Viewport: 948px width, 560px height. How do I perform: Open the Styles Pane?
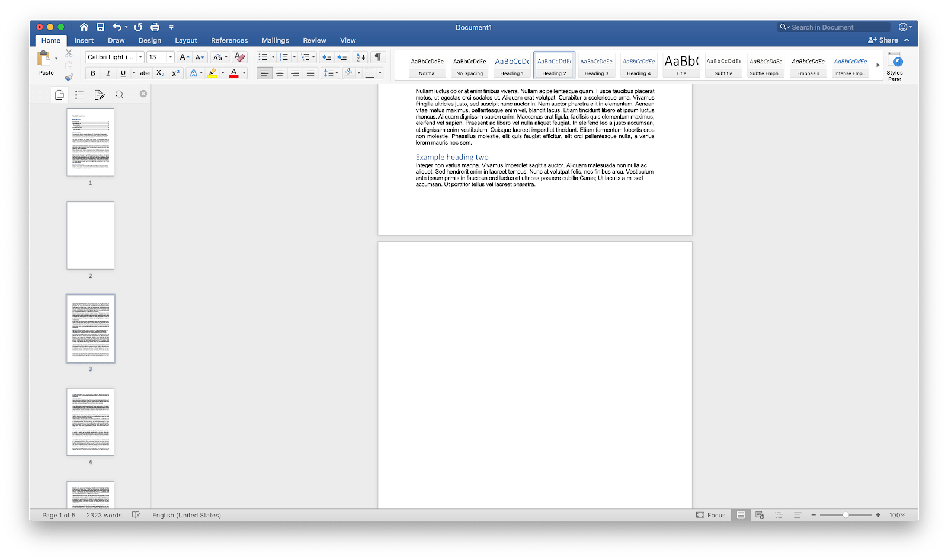895,66
